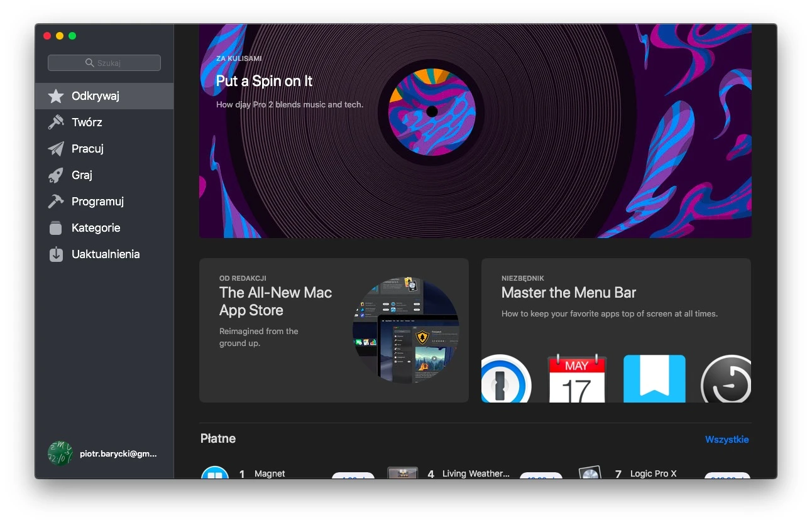Switch to the Programuj section
This screenshot has height=525, width=812.
tap(104, 202)
